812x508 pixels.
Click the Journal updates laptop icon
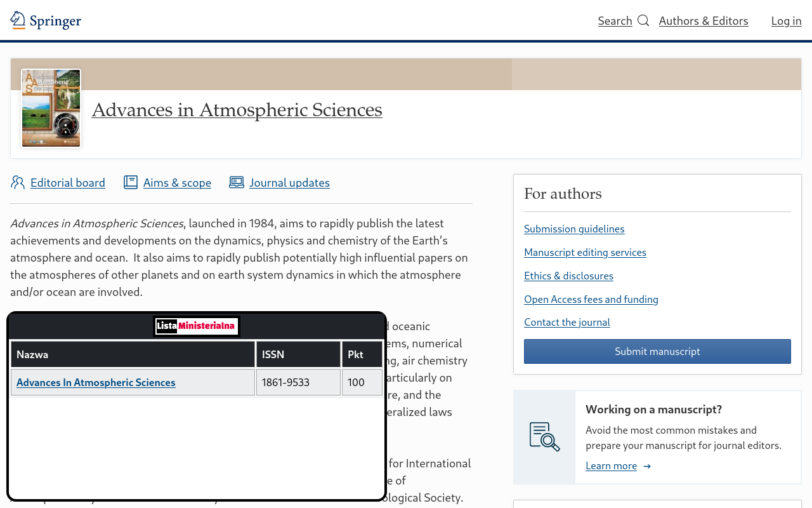[237, 183]
